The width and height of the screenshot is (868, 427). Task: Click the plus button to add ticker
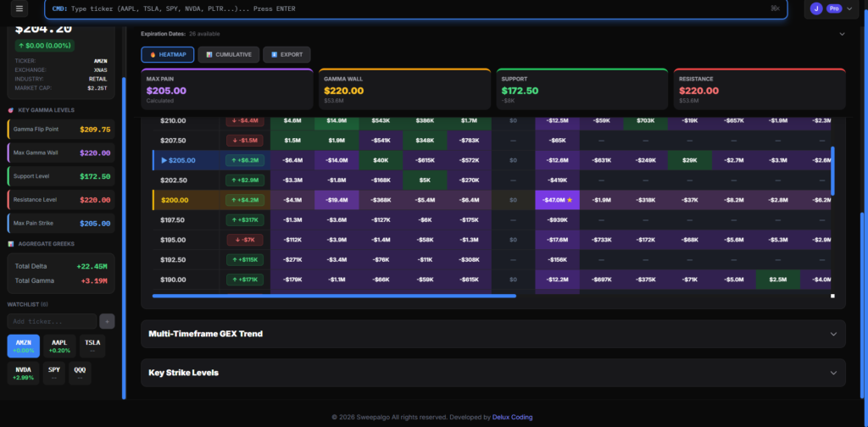click(x=107, y=321)
